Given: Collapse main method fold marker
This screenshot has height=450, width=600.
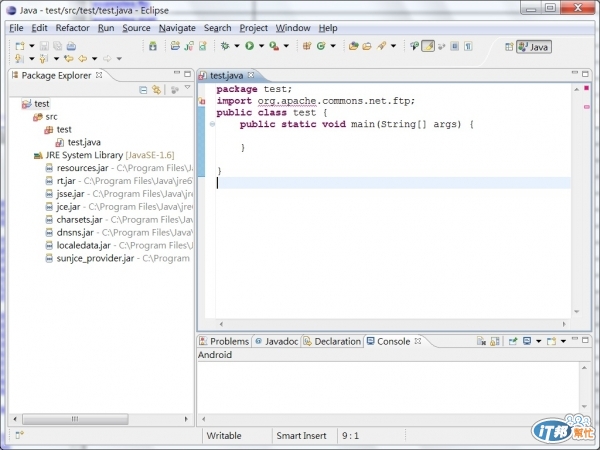Looking at the screenshot, I should click(x=212, y=124).
